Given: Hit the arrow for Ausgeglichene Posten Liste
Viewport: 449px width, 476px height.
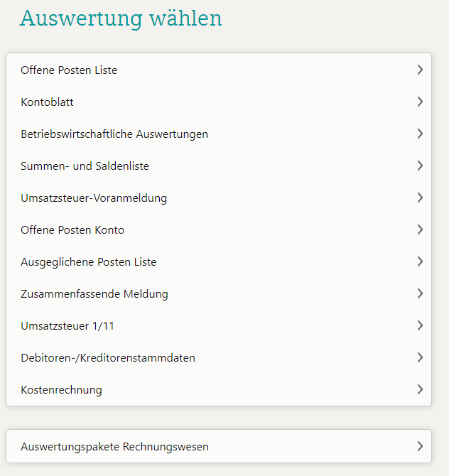Looking at the screenshot, I should coord(420,261).
